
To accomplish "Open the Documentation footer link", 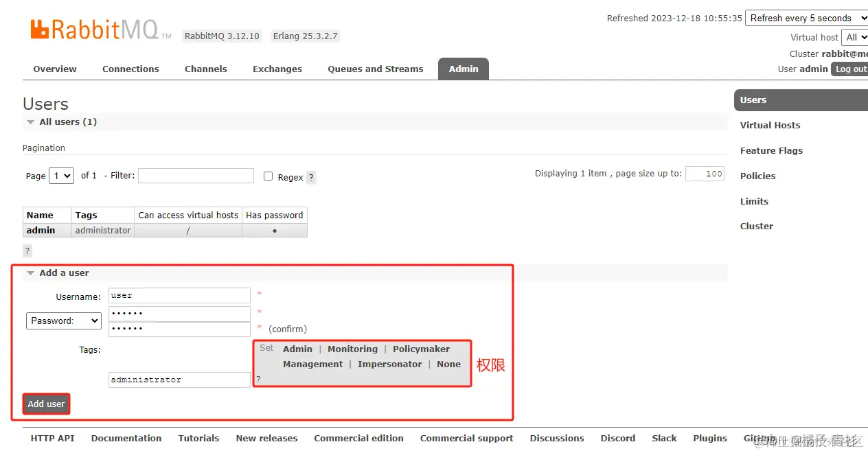I will click(126, 438).
